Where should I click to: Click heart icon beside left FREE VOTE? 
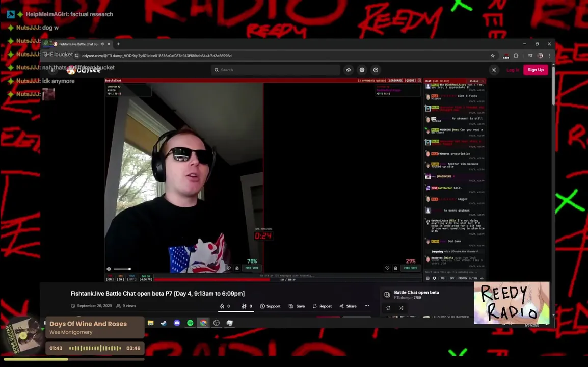tap(228, 268)
